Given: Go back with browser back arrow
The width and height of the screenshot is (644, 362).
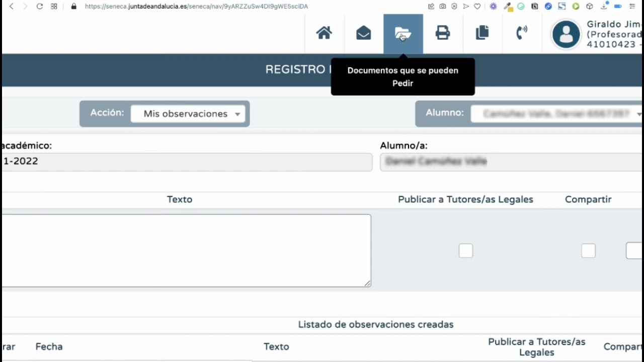Looking at the screenshot, I should pos(12,7).
